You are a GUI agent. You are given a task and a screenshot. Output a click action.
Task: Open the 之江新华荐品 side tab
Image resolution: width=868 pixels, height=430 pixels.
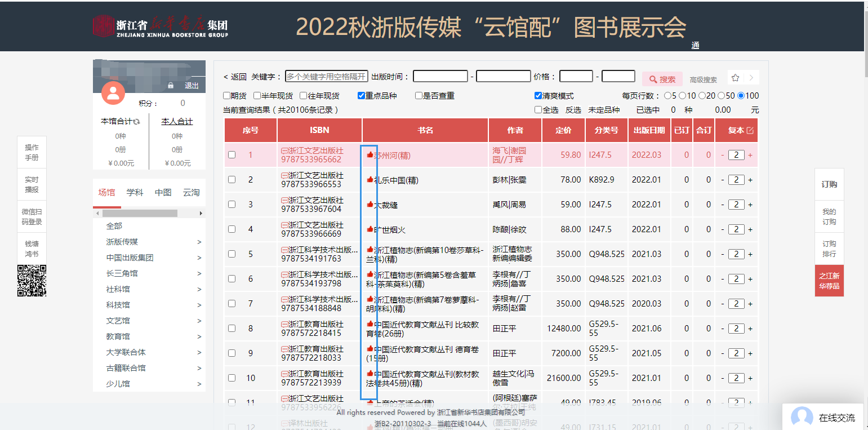click(x=829, y=281)
